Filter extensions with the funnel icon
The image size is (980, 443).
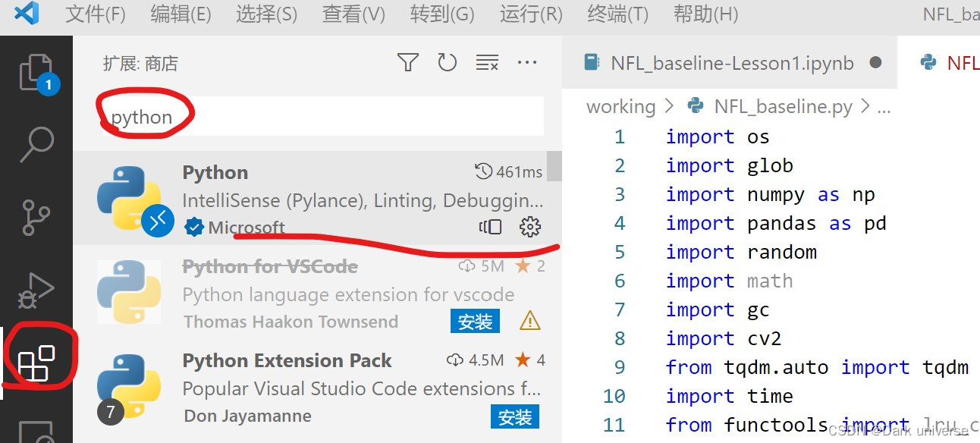408,63
